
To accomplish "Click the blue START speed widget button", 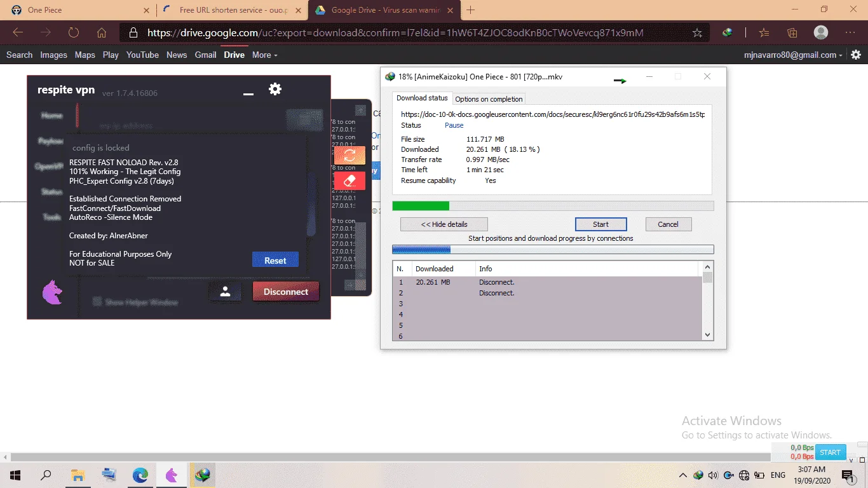I will tap(830, 452).
